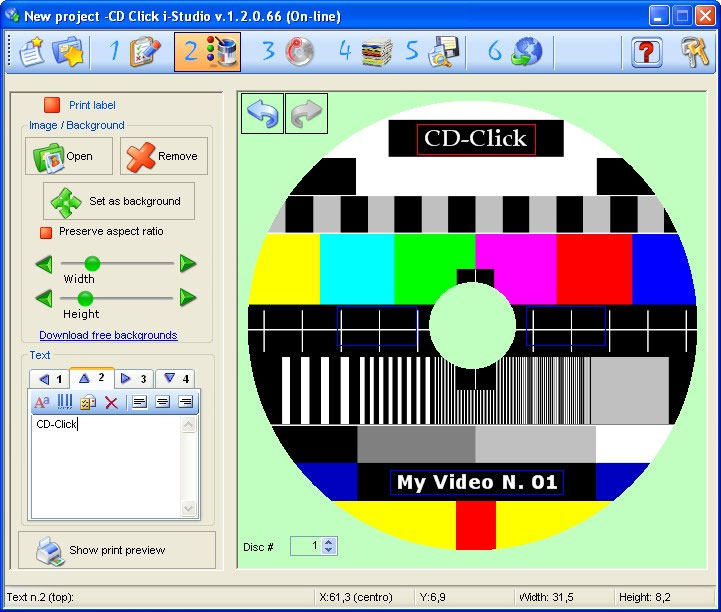Switch to text tab 3 (right)
Image resolution: width=721 pixels, height=612 pixels.
(134, 379)
